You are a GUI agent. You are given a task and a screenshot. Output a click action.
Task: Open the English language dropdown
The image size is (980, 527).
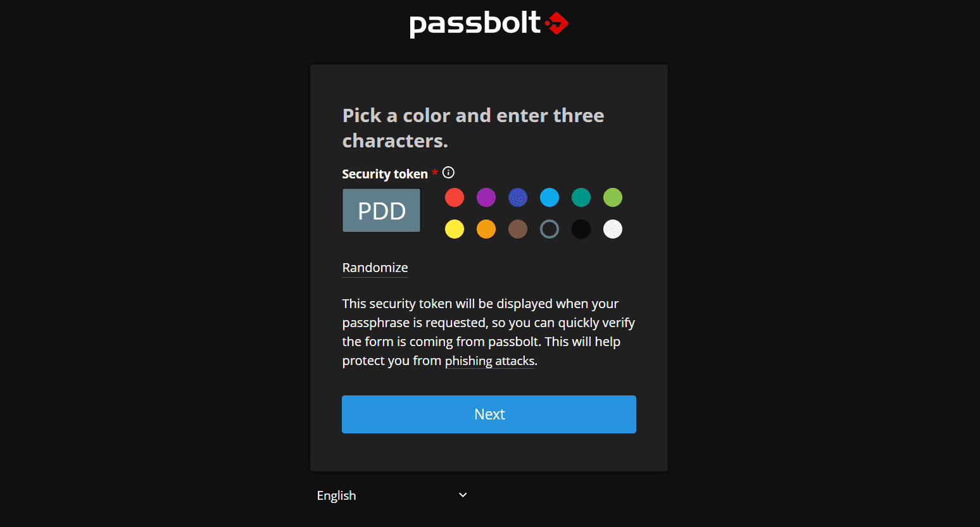coord(393,495)
